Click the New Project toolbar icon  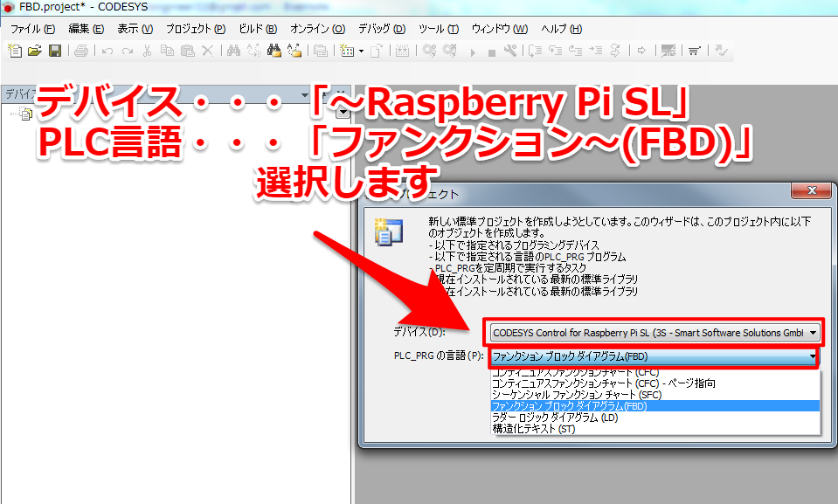pos(16,51)
